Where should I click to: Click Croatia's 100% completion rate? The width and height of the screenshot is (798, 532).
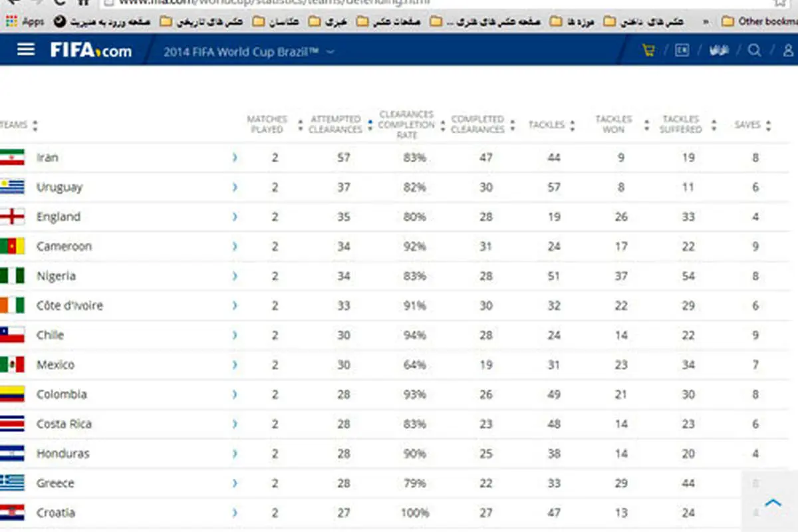(x=414, y=513)
